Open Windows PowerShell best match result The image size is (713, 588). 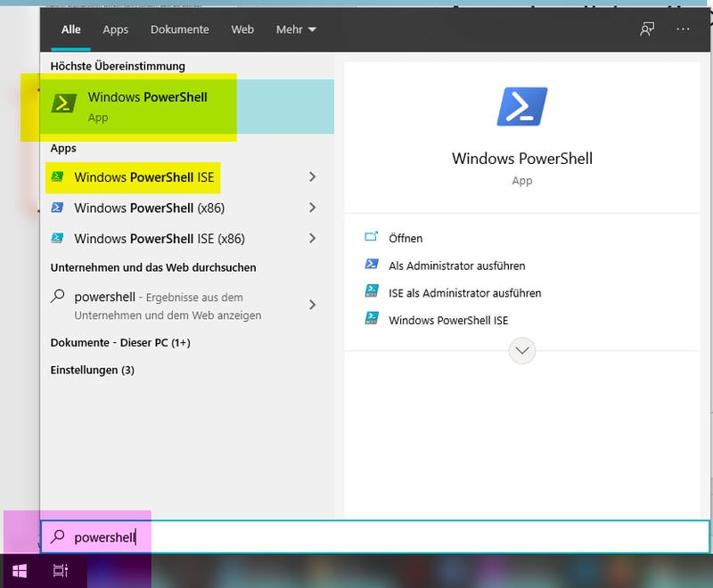pyautogui.click(x=187, y=107)
